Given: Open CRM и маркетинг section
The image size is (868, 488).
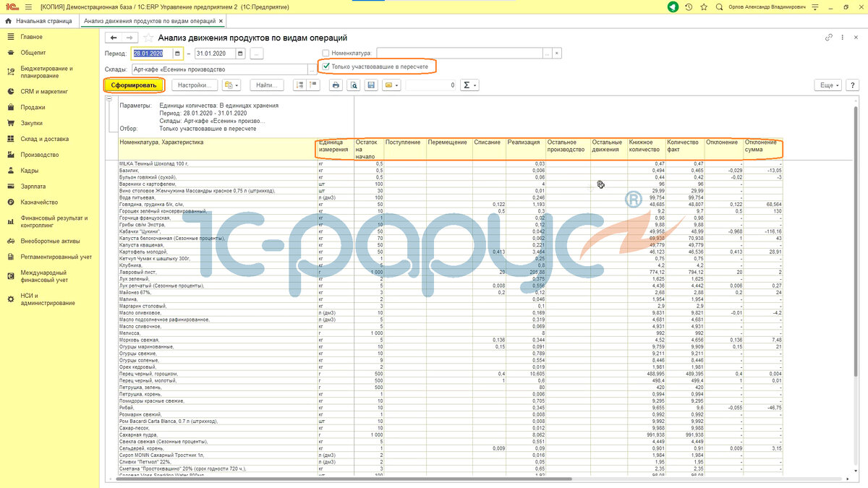Looking at the screenshot, I should pos(44,92).
